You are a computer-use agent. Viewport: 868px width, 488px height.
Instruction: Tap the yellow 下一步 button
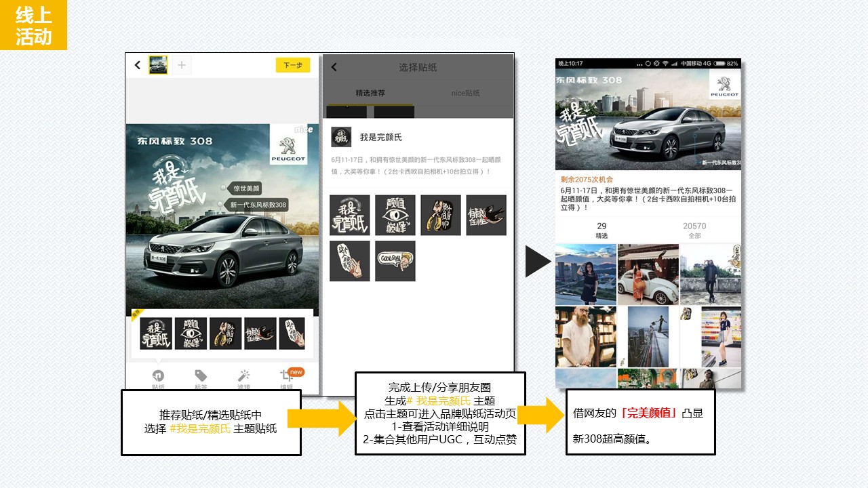point(293,65)
